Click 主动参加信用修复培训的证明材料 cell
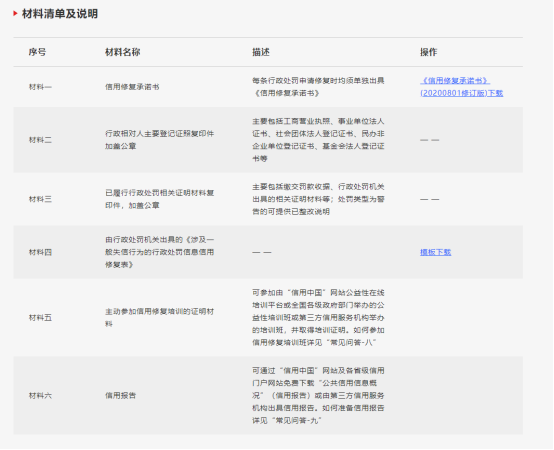 click(160, 318)
